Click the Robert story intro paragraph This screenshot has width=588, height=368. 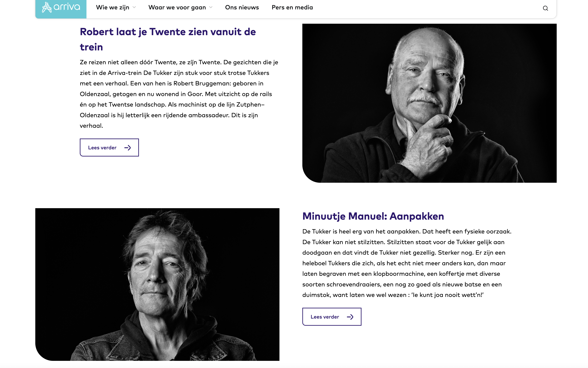pos(179,94)
